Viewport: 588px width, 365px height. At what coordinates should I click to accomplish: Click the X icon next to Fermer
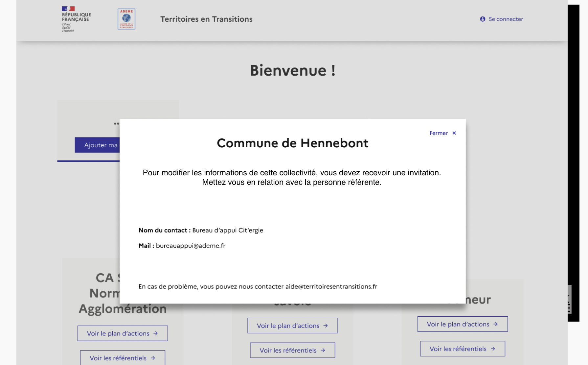[454, 133]
